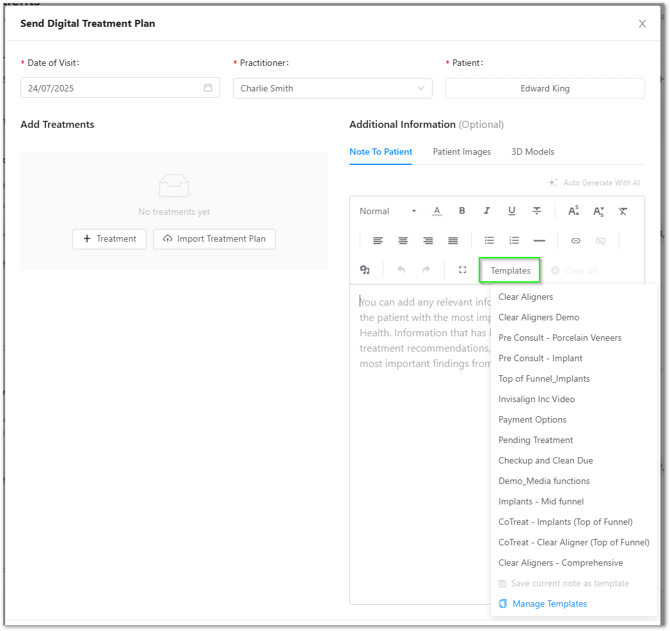Viewport: 670px width, 631px height.
Task: Switch to the Patient Images tab
Action: tap(462, 152)
